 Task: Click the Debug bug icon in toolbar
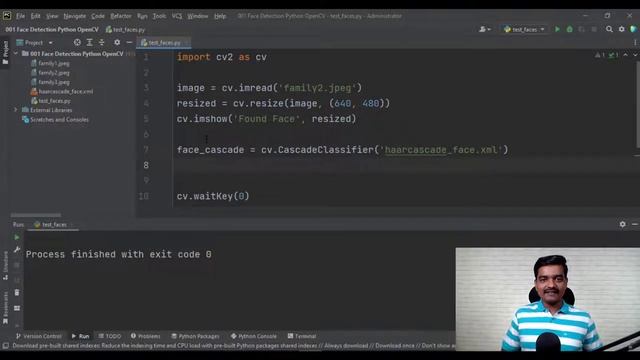pos(569,29)
